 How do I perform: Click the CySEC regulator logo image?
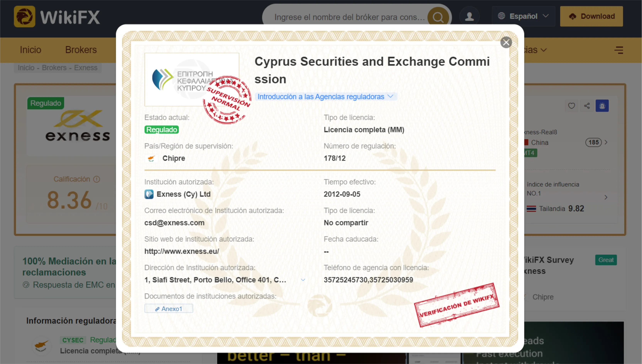coord(192,80)
